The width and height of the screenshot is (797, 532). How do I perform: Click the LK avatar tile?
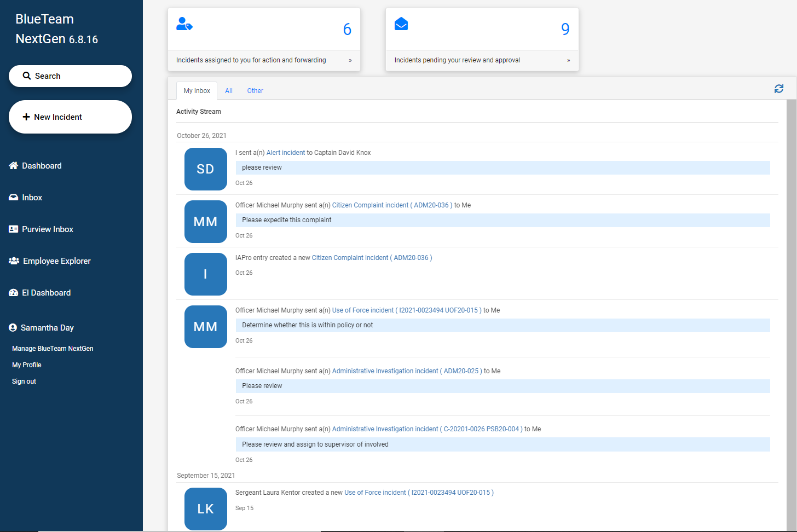pos(206,509)
